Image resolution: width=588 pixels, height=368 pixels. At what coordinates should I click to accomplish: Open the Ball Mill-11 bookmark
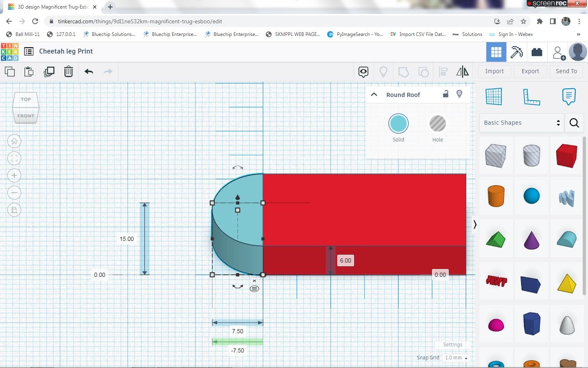[23, 34]
